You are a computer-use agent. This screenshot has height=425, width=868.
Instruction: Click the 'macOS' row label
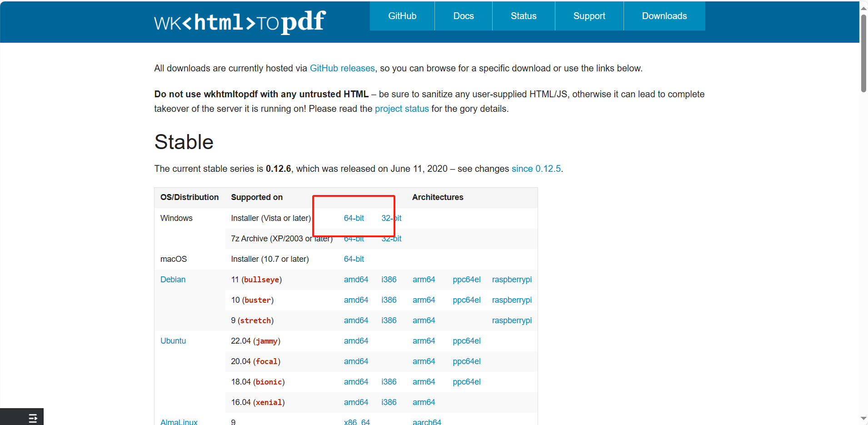(174, 259)
